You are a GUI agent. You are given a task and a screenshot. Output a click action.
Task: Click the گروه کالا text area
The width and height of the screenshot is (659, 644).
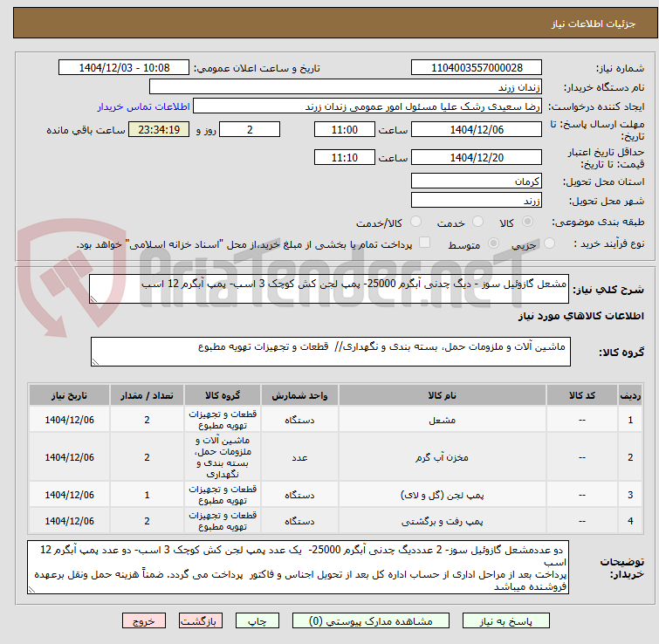coord(330,352)
